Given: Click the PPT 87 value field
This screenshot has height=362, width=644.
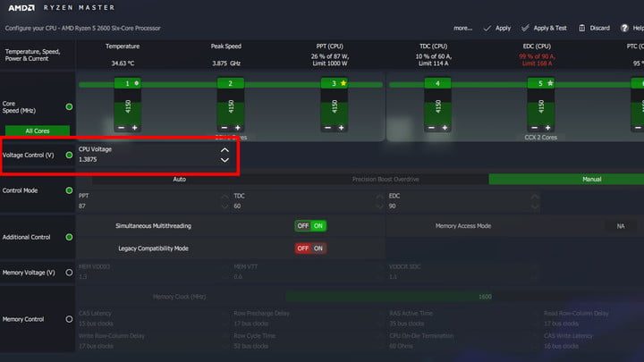Looking at the screenshot, I should click(82, 206).
